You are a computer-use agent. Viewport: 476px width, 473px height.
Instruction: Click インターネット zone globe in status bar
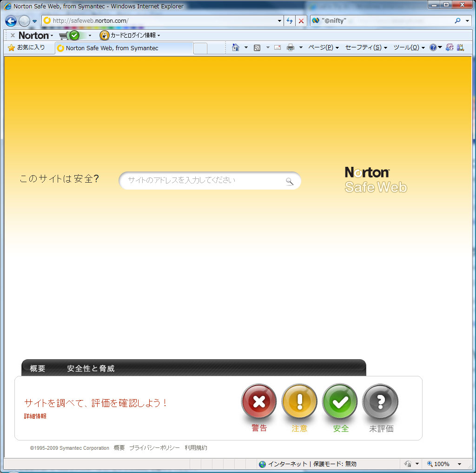point(262,464)
